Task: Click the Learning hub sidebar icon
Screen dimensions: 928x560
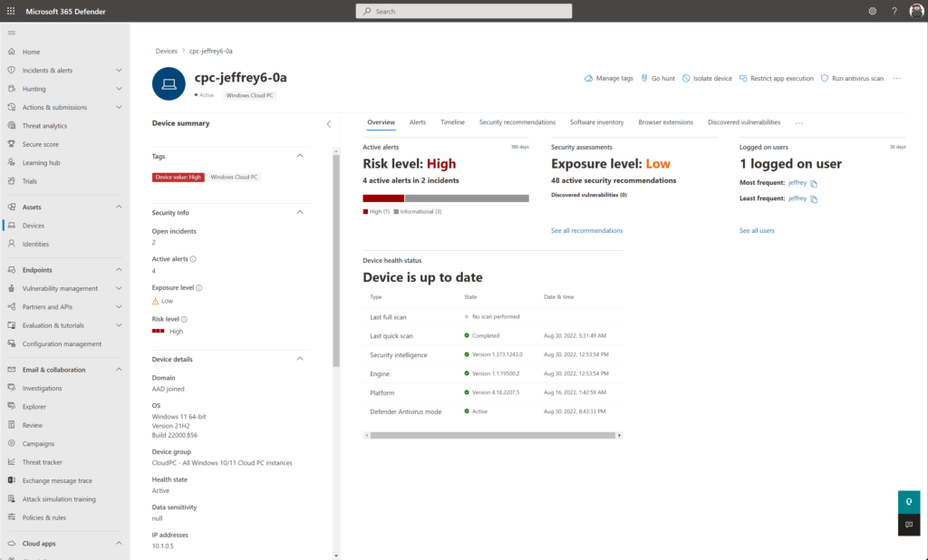Action: click(11, 162)
